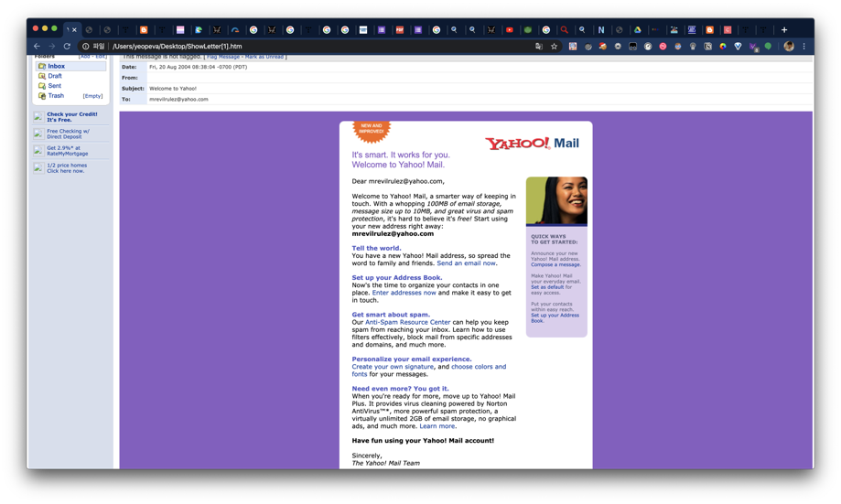
Task: Open the 1/2 price homes ad
Action: pyautogui.click(x=67, y=167)
